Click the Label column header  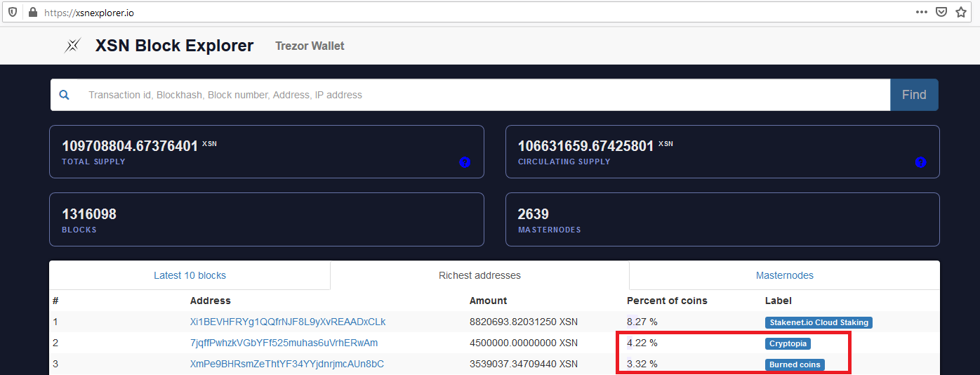click(x=779, y=301)
